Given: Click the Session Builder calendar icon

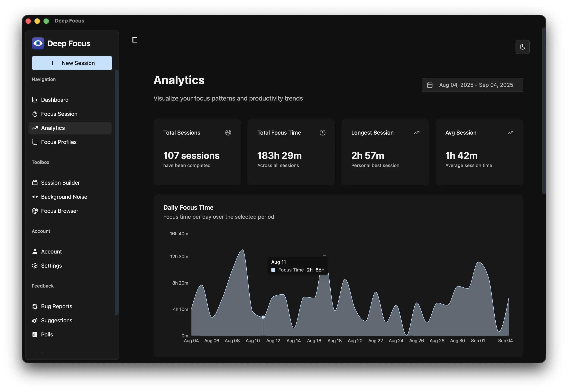Looking at the screenshot, I should click(x=35, y=183).
